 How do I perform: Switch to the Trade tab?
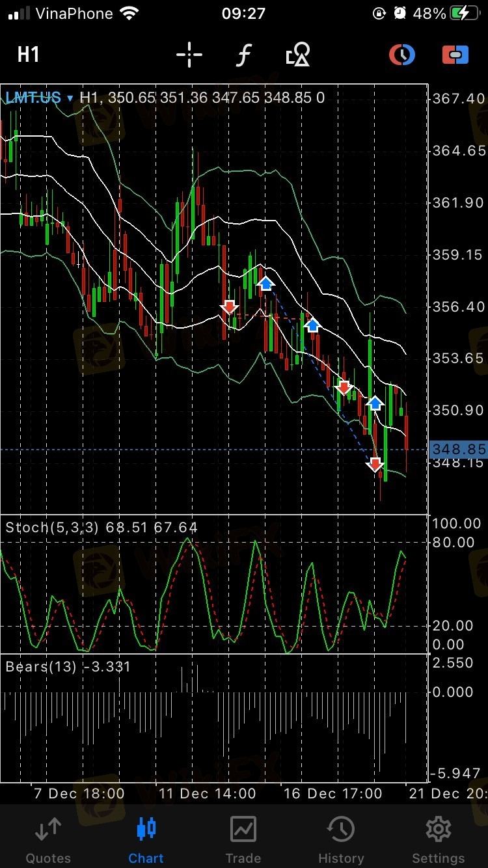coord(243,840)
